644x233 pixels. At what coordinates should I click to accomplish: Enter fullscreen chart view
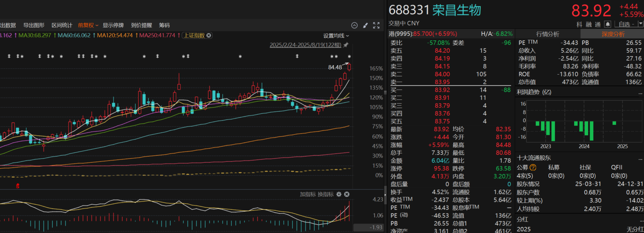click(x=376, y=25)
